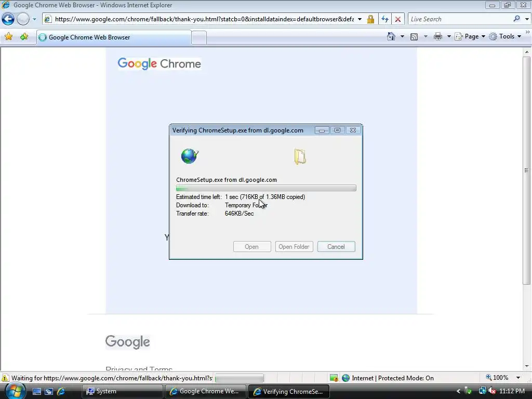This screenshot has width=532, height=399.
Task: Click the status bar loading progress bar
Action: coord(239,378)
